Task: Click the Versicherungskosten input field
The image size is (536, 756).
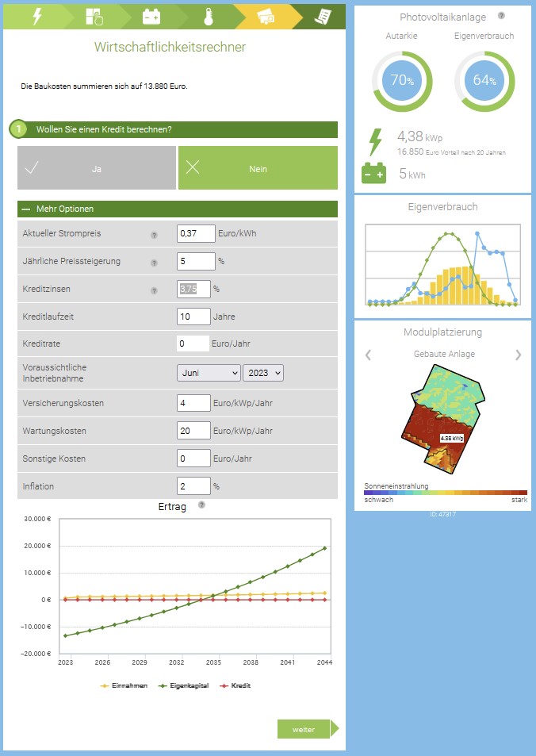Action: click(x=193, y=403)
